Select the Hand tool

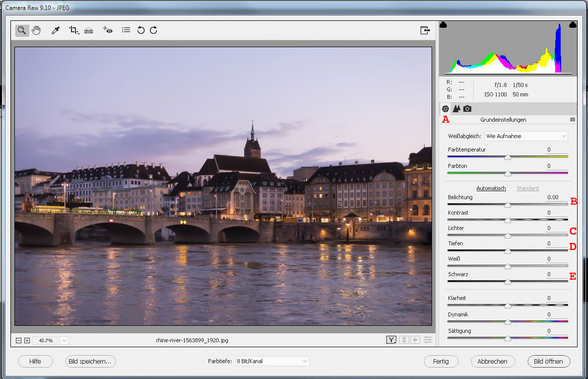(x=36, y=30)
